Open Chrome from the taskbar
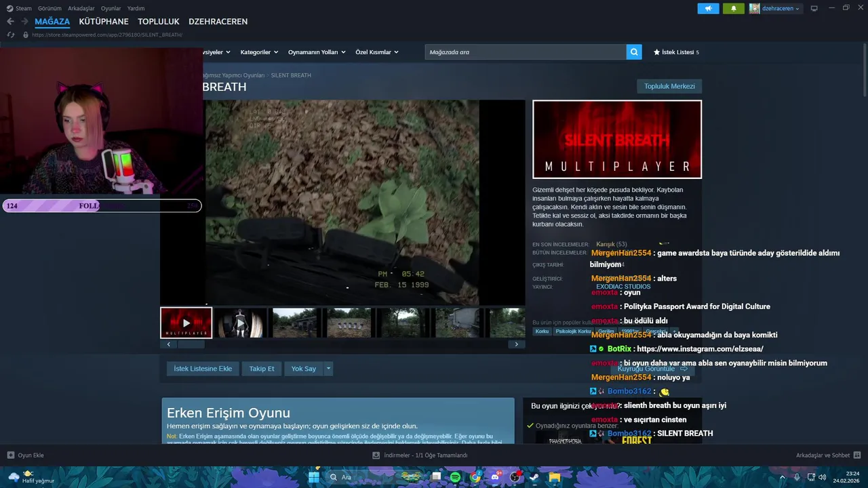 475,477
